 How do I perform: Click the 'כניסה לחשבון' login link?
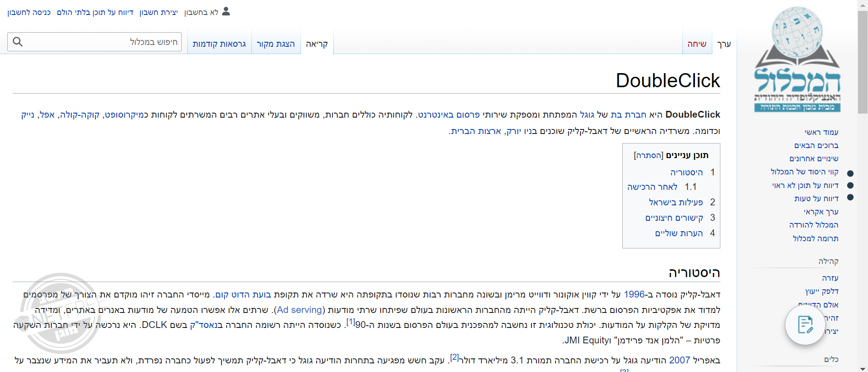29,12
